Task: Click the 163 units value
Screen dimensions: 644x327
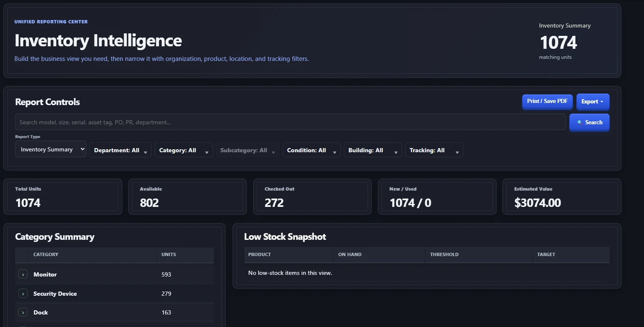Action: coord(166,312)
